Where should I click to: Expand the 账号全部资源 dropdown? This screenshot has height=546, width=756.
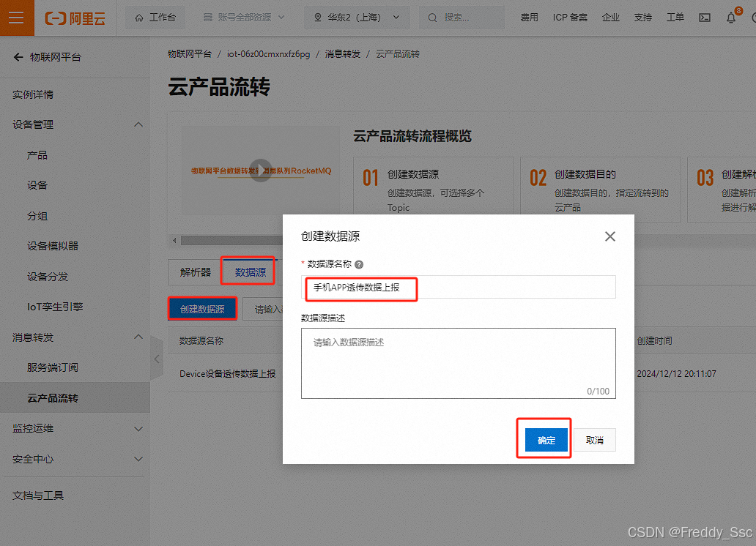pos(244,18)
